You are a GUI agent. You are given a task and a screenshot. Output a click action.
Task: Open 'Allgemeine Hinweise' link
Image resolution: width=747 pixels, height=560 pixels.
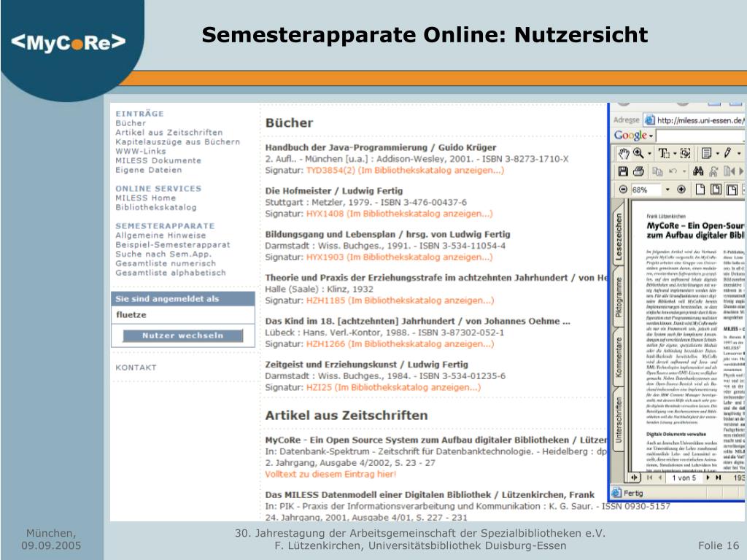click(x=160, y=236)
